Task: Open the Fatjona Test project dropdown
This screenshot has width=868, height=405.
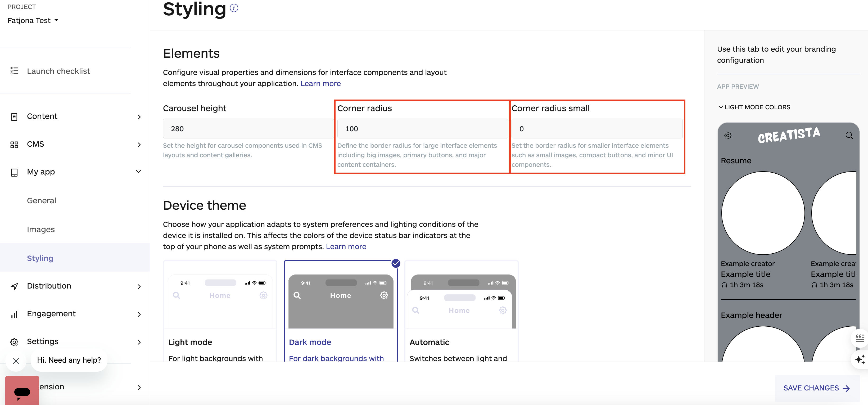Action: 33,20
